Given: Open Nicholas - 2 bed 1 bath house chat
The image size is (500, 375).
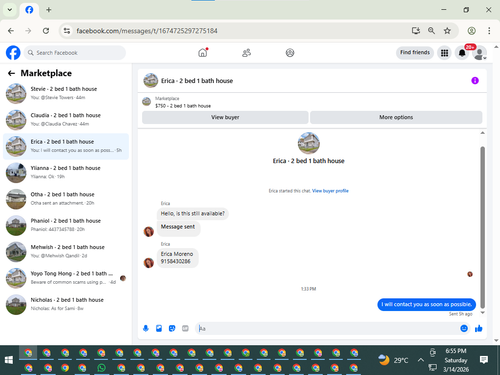Looking at the screenshot, I should pos(66,304).
